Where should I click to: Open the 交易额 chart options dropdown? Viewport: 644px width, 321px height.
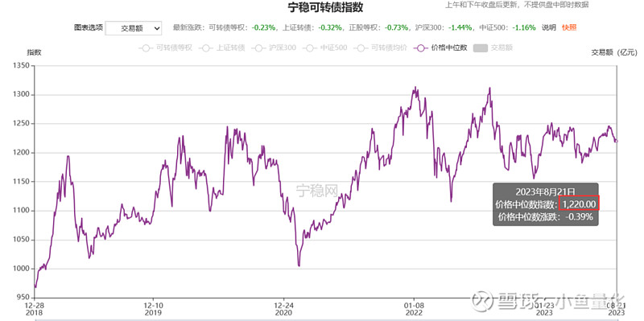134,28
